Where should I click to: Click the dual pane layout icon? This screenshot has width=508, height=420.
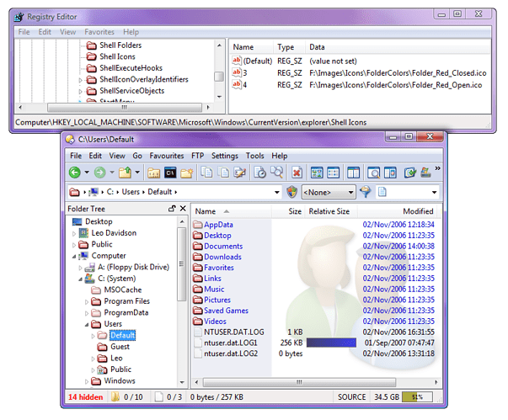(x=353, y=173)
